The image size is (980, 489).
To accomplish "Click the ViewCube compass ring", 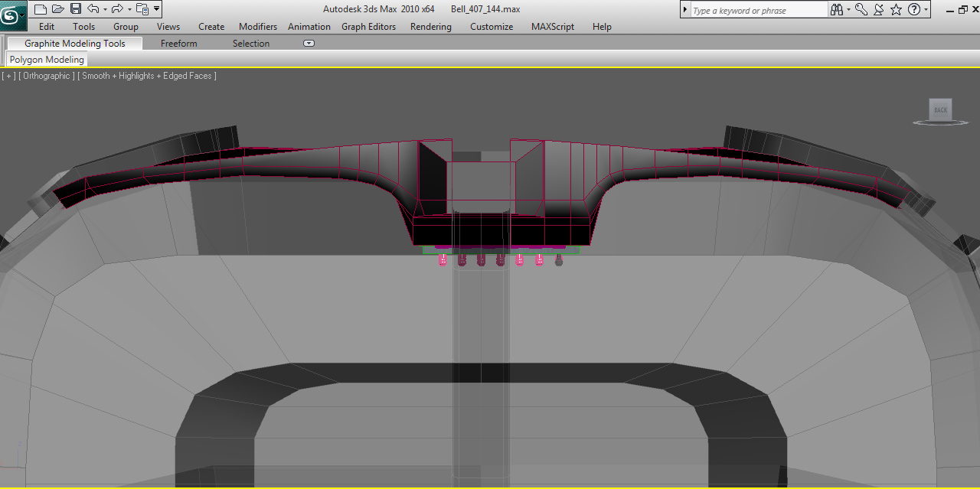I will [x=940, y=122].
